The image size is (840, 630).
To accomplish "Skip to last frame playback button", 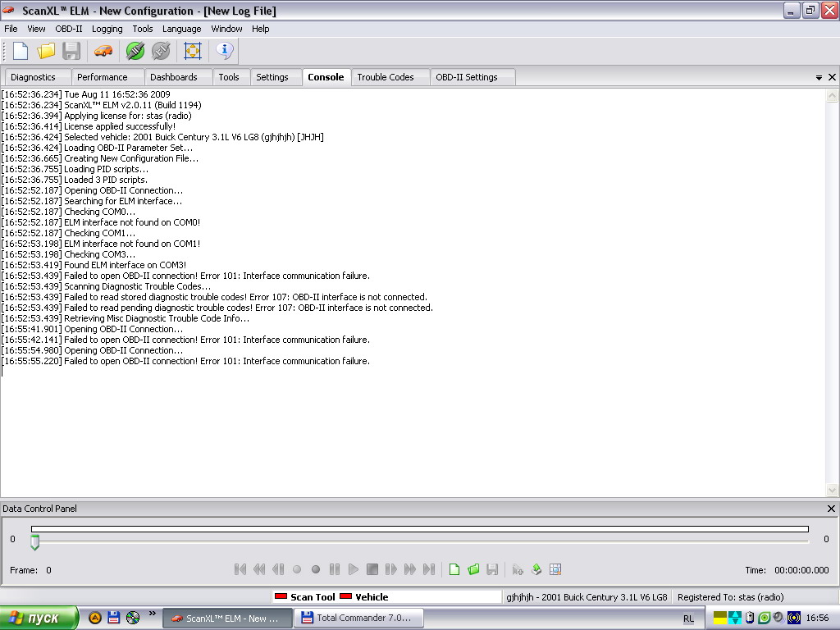I will click(429, 569).
